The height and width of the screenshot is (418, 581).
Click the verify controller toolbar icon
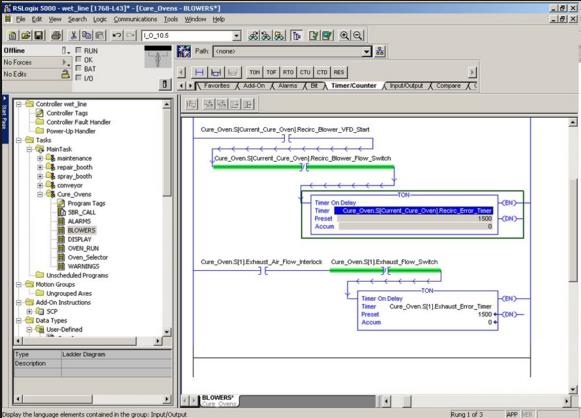pyautogui.click(x=327, y=36)
